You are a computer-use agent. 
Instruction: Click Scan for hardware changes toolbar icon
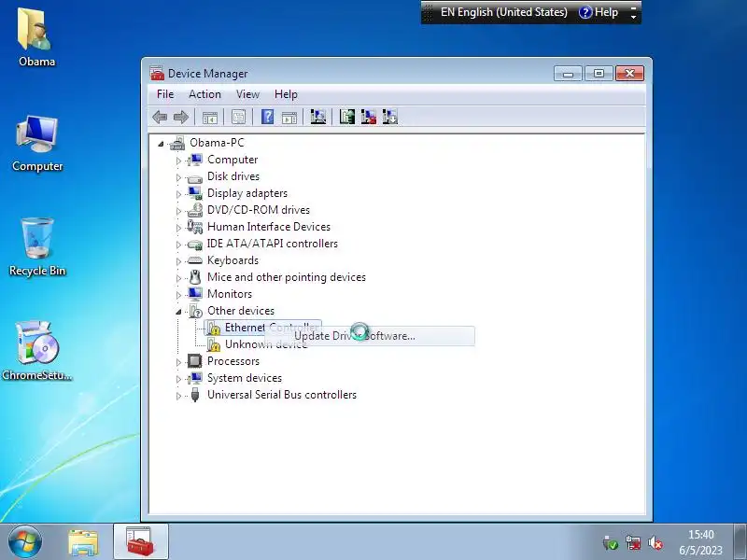[x=318, y=117]
